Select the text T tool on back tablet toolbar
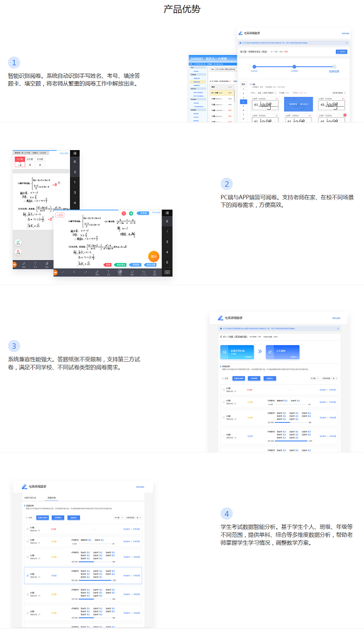 [x=35, y=265]
